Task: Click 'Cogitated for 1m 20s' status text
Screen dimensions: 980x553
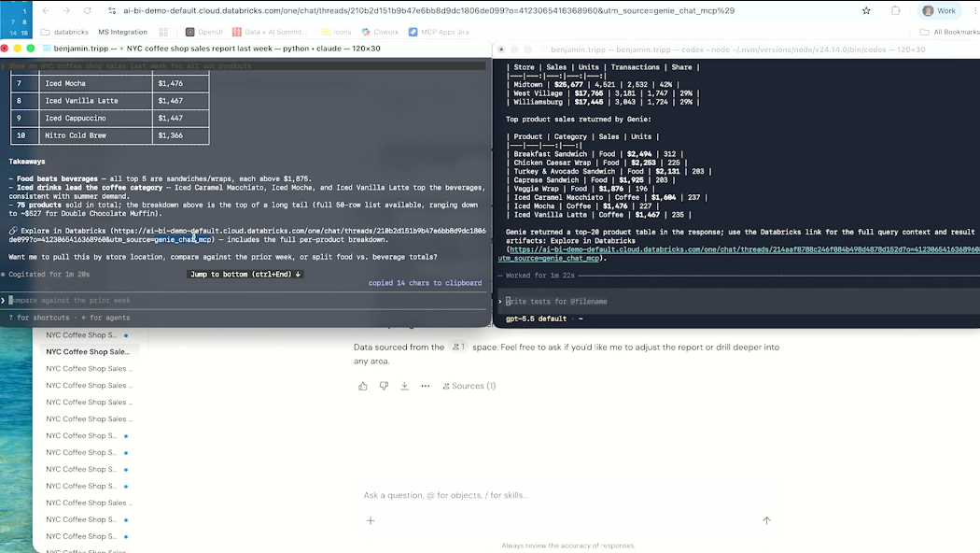Action: [49, 274]
